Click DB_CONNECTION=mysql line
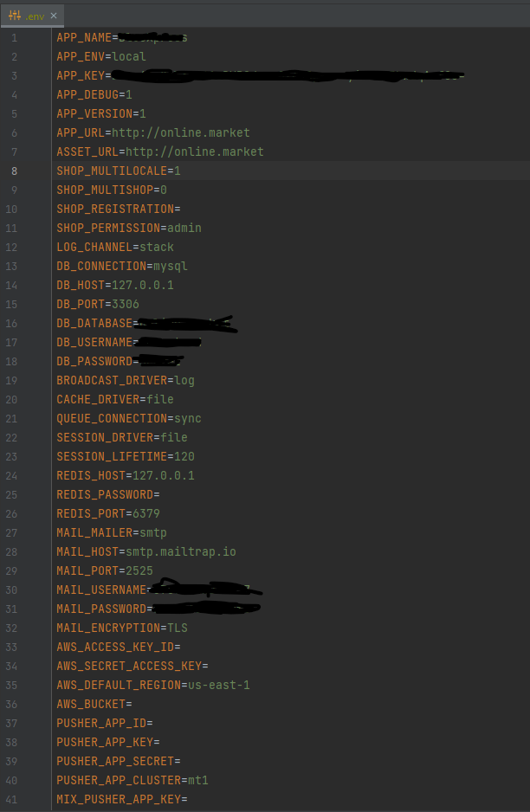530x812 pixels. click(x=122, y=266)
